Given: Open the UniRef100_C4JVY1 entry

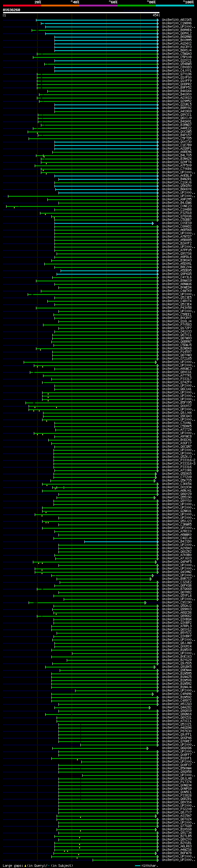Looking at the screenshot, I should point(177,71).
